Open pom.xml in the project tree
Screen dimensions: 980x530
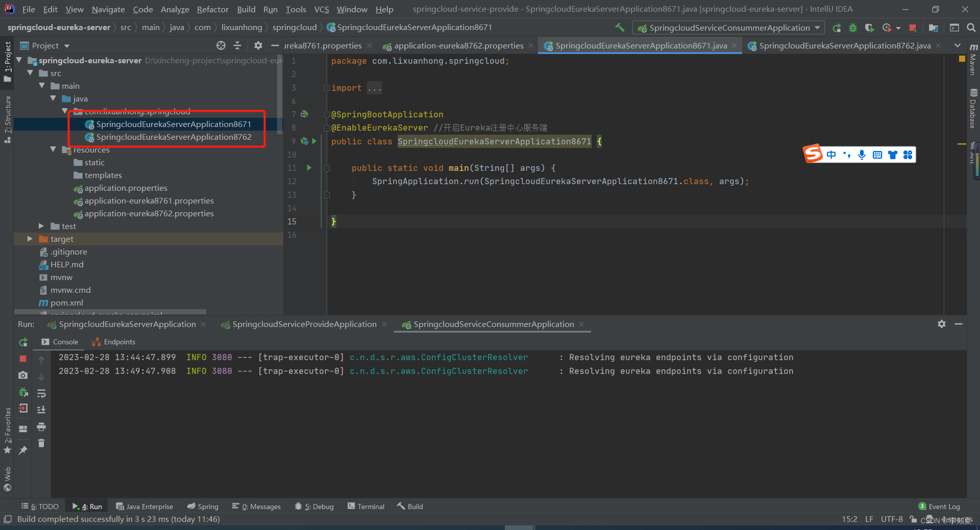[x=66, y=303]
